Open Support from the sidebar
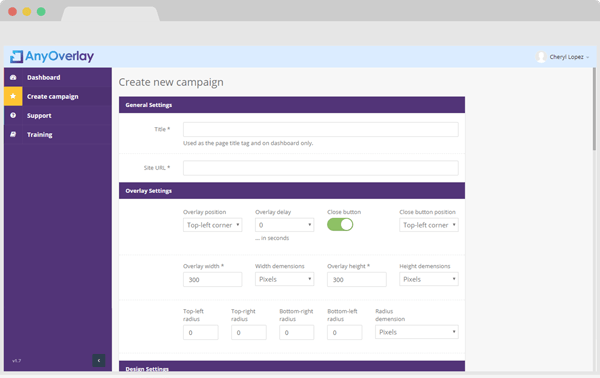Image resolution: width=600 pixels, height=378 pixels. tap(39, 116)
